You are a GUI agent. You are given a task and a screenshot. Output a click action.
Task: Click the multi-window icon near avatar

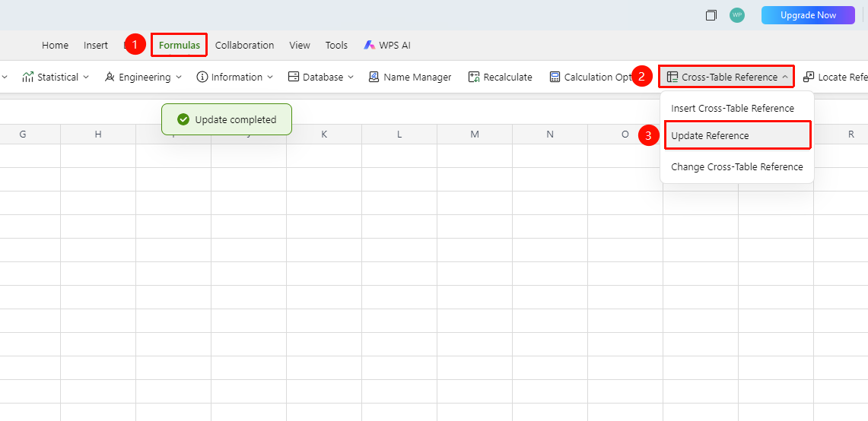pos(711,15)
